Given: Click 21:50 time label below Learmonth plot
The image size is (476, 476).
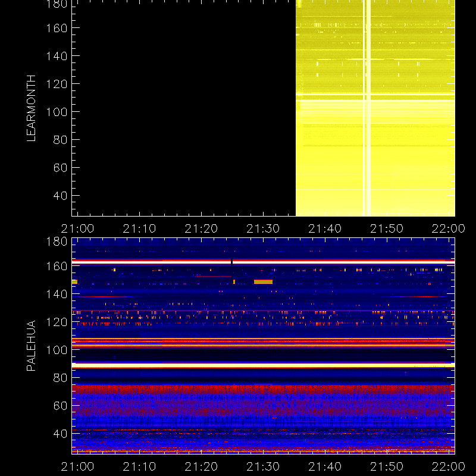Looking at the screenshot, I should 387,228.
